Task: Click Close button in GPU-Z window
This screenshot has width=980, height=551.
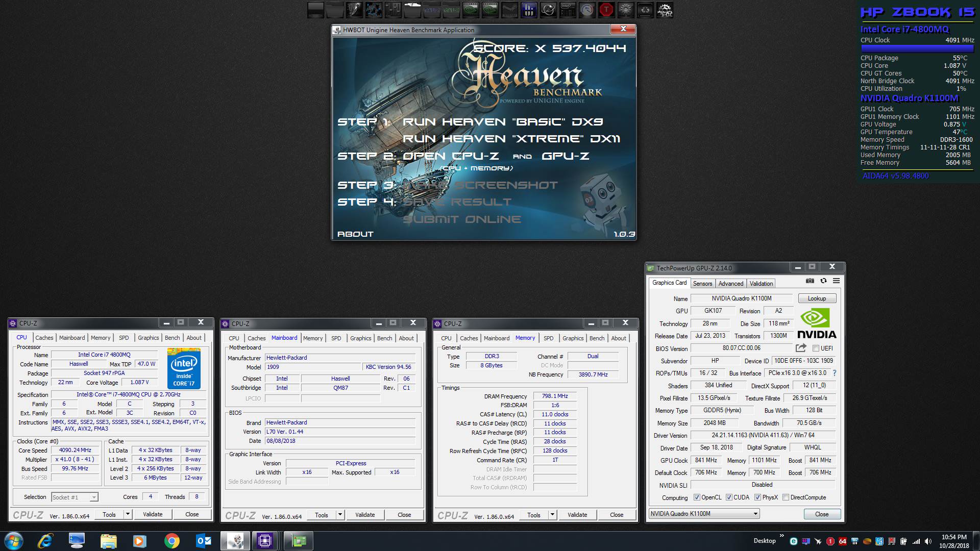Action: point(822,514)
